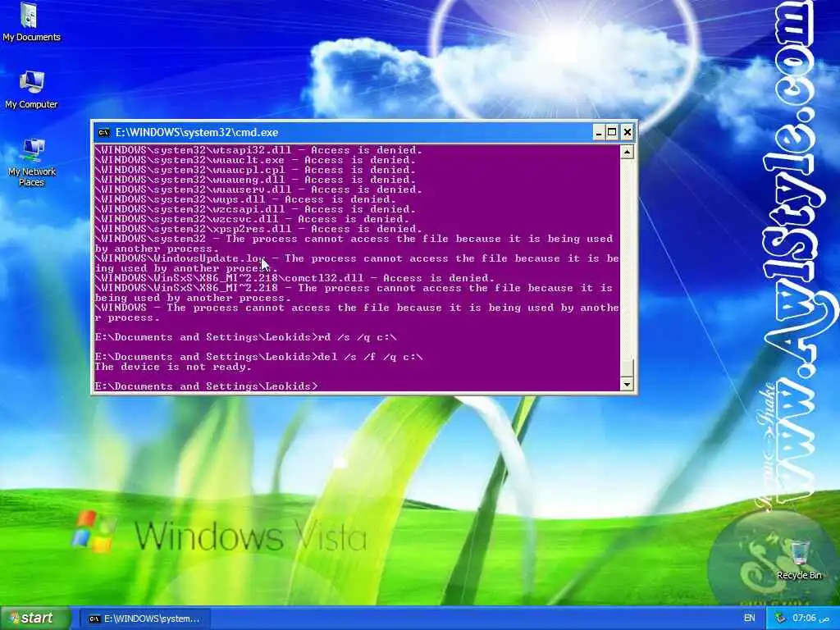Click the line "wups.dll - Access is denied."
Screen dimensions: 840x630
tap(246, 199)
